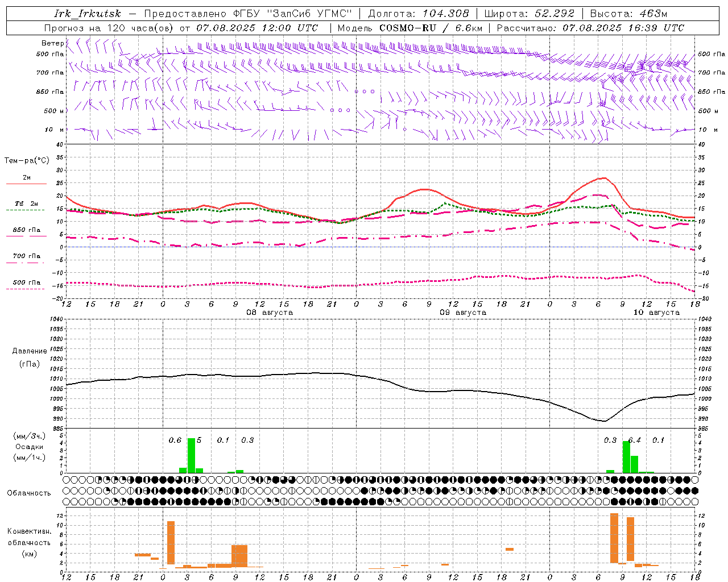Click the tallest green precipitation bar on 10 августа

click(626, 457)
